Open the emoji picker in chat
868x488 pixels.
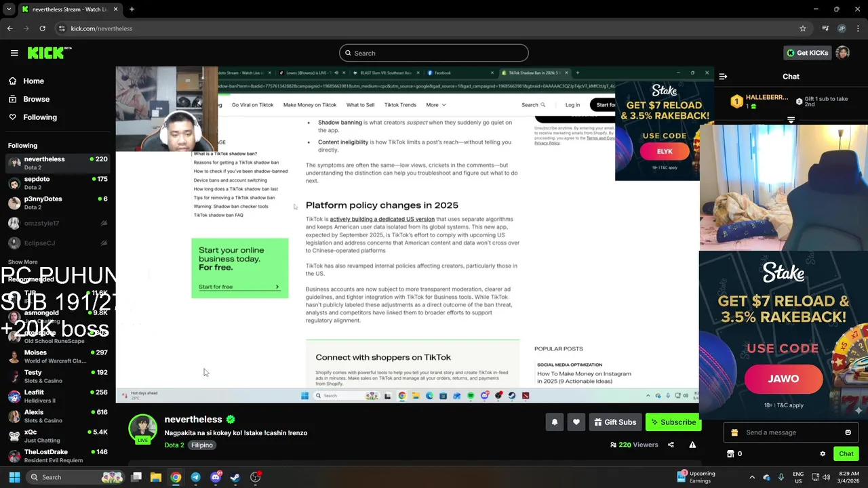(x=848, y=432)
